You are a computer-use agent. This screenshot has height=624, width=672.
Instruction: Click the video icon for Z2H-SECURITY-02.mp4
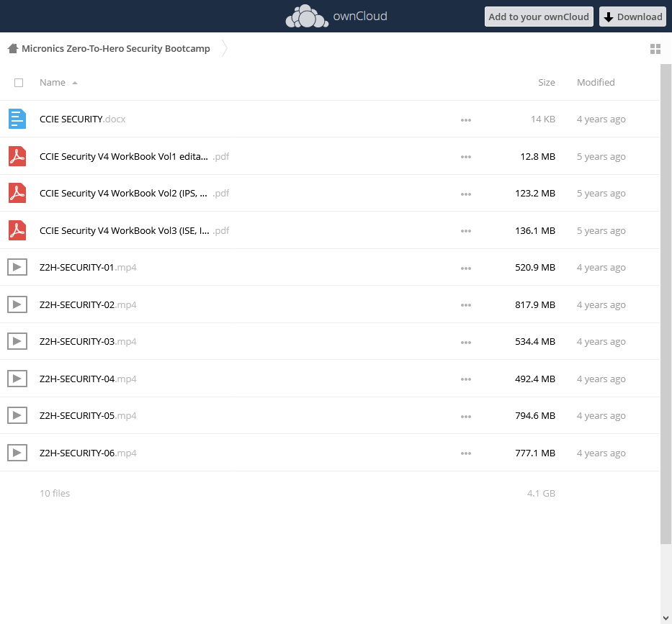17,304
